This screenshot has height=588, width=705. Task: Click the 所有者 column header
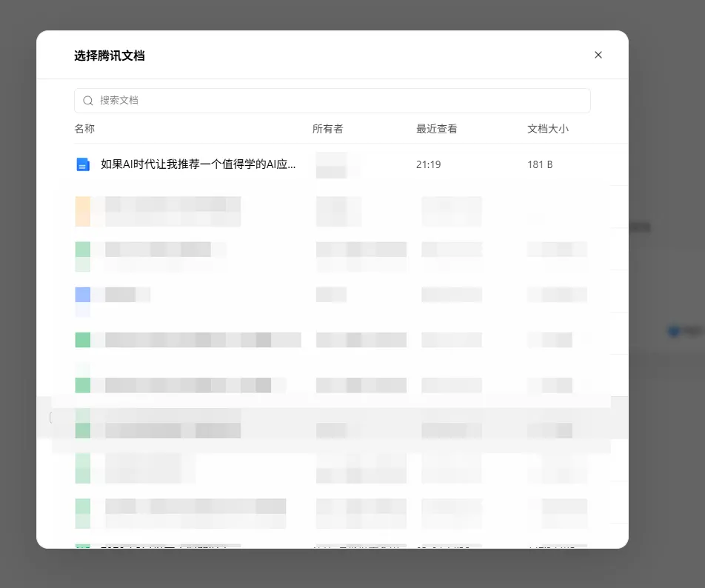coord(328,129)
